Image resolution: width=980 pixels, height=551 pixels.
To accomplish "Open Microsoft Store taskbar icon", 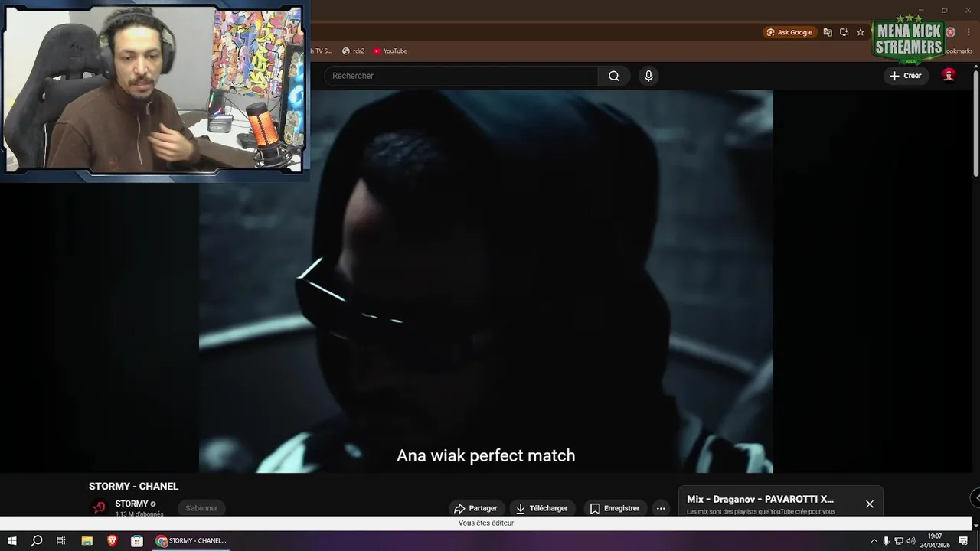I will (x=136, y=540).
